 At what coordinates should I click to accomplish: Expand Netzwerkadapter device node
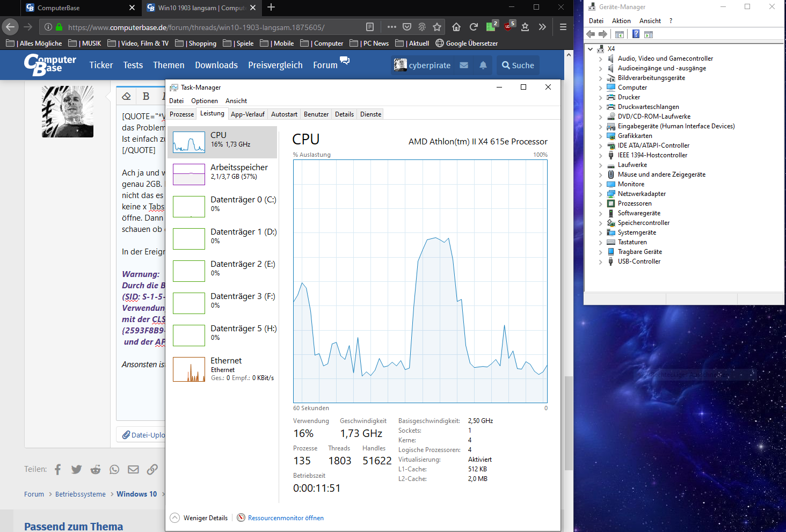[601, 194]
